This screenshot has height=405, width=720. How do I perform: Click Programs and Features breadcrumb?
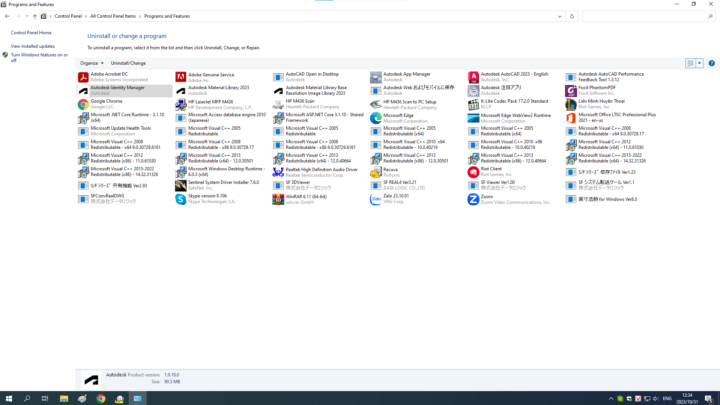click(x=167, y=17)
